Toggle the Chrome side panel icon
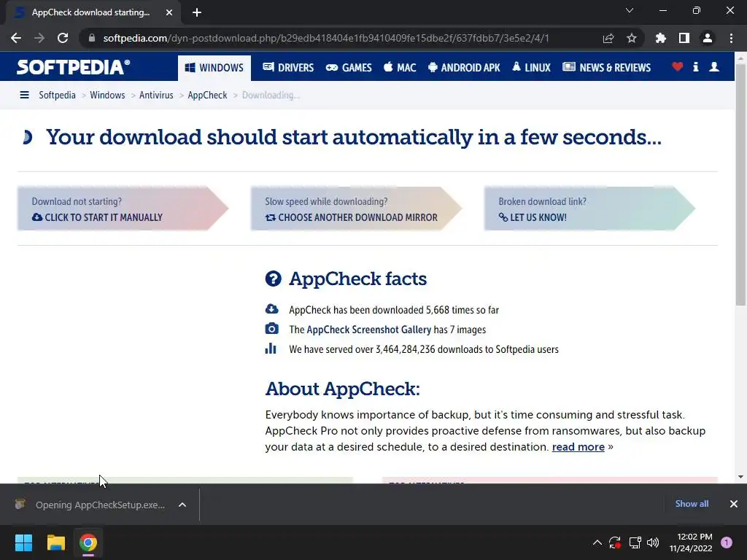This screenshot has height=560, width=747. click(x=684, y=38)
